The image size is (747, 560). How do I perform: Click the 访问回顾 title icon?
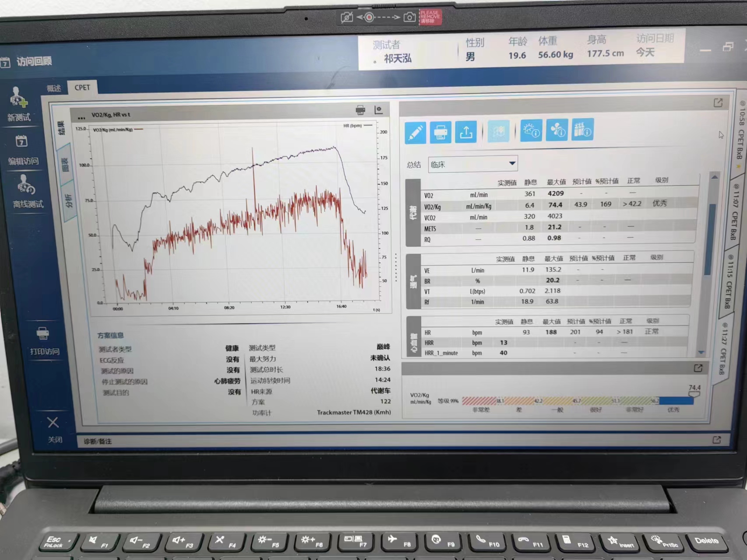tap(5, 63)
